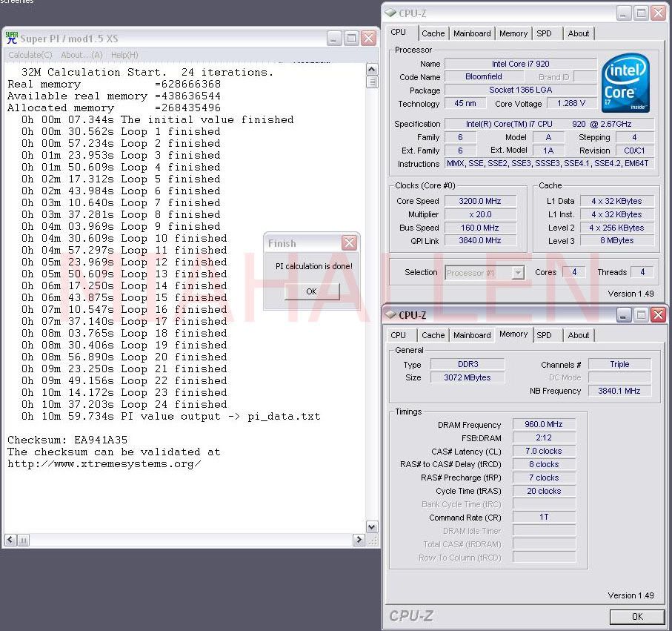Close the top CPU-Z window

(x=658, y=13)
